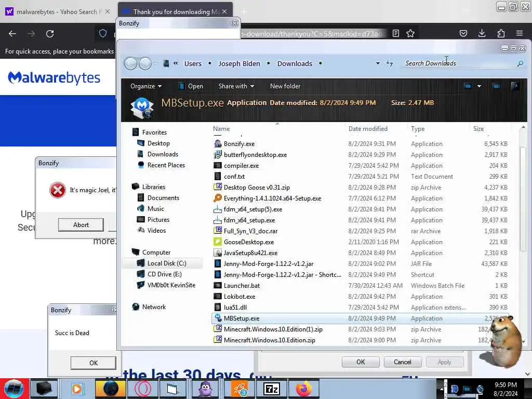The height and width of the screenshot is (399, 532).
Task: Expand recent pages dropdown beside nav buttons
Action: pyautogui.click(x=155, y=63)
